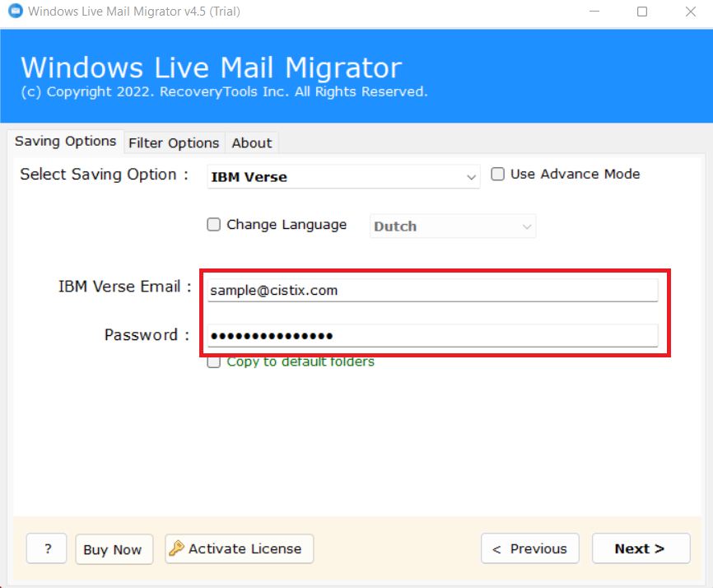This screenshot has width=713, height=588.
Task: Click the 'IBM Verse Email :' label
Action: coord(124,287)
